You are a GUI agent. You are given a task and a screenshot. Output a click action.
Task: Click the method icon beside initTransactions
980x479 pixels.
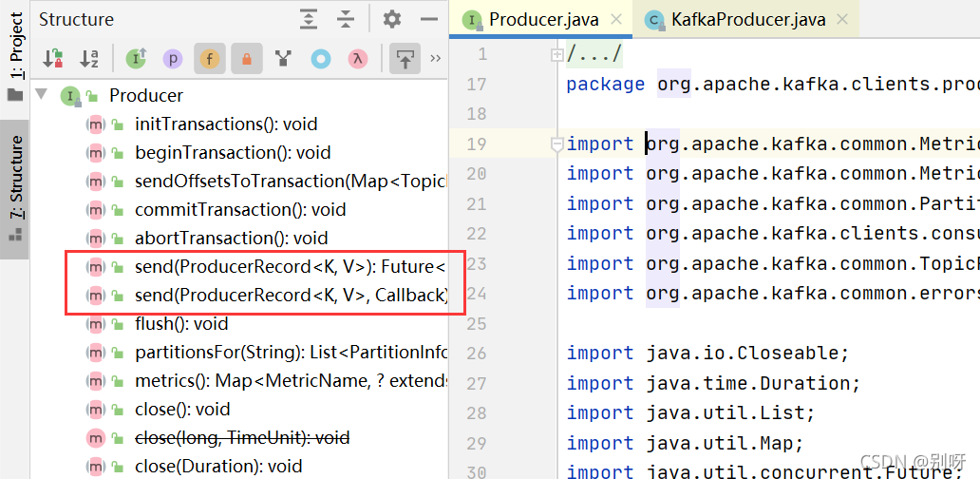coord(95,125)
